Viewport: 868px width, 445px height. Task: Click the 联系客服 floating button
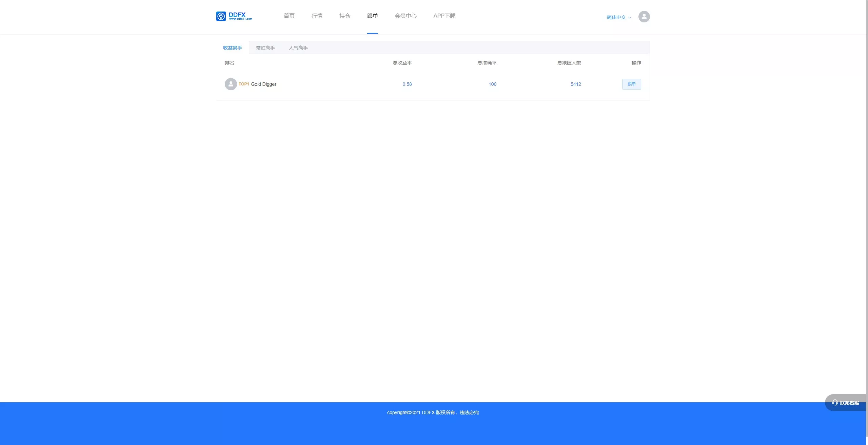click(x=849, y=403)
